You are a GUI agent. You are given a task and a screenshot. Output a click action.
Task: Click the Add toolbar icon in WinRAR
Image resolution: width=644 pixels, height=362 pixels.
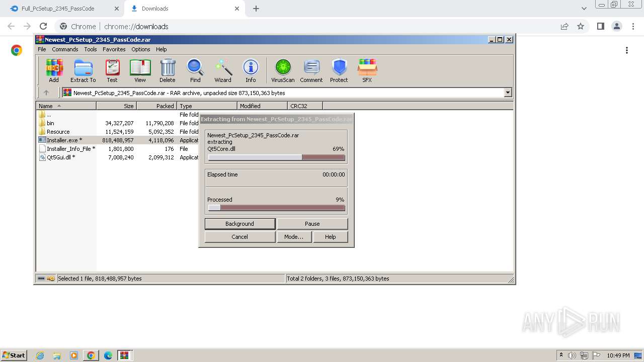click(x=54, y=70)
